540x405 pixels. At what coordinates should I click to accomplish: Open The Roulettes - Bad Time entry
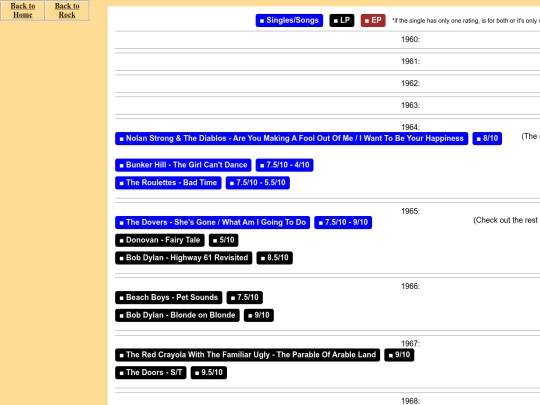pyautogui.click(x=168, y=183)
